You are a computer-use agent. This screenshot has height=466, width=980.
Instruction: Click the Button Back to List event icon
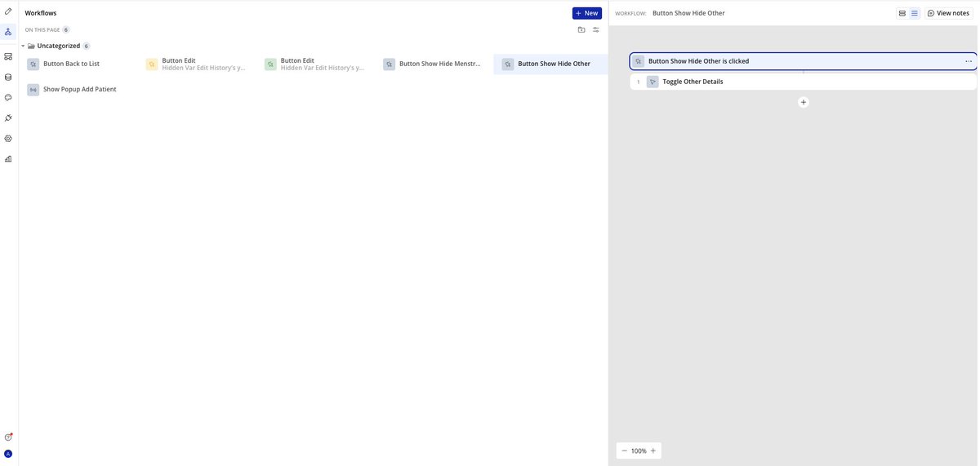(x=33, y=64)
